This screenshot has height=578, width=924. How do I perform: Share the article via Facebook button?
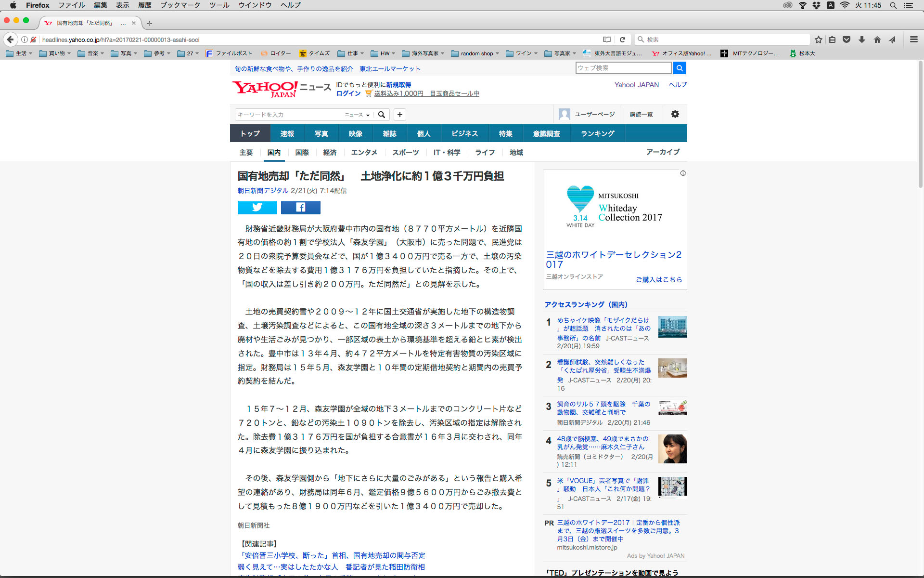click(x=300, y=207)
